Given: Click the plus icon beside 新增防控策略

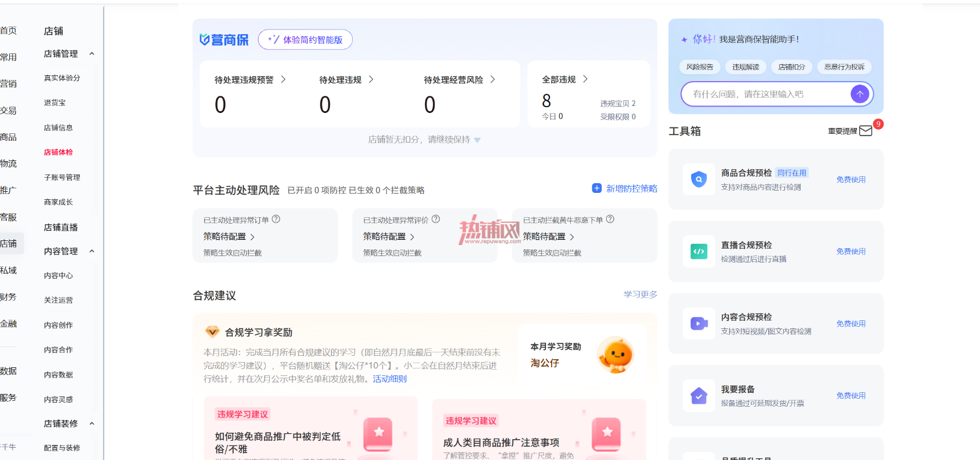Looking at the screenshot, I should click(597, 188).
